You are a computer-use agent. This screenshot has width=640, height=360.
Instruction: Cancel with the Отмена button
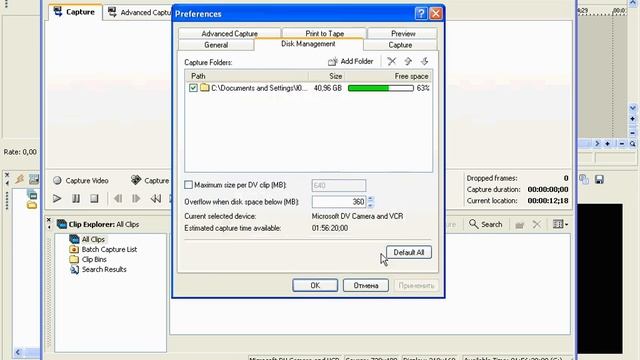(366, 285)
